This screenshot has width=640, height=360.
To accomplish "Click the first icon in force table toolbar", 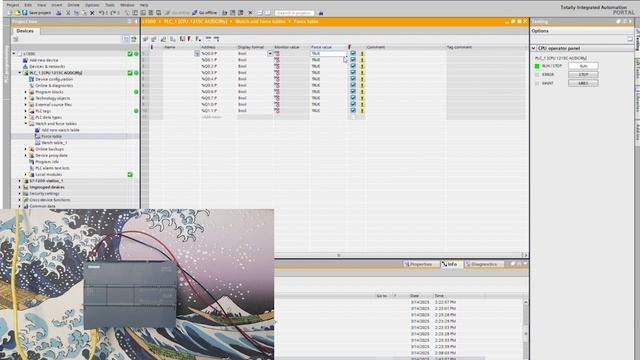I will tap(146, 39).
